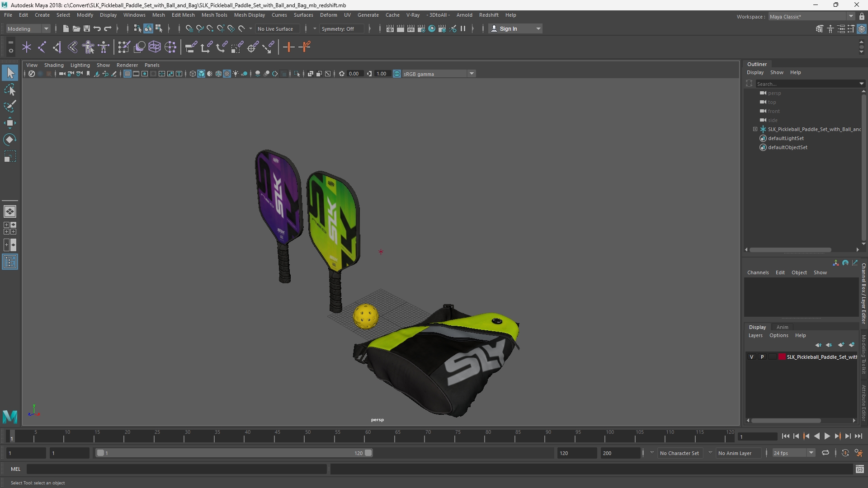The width and height of the screenshot is (868, 488).
Task: Open the Hypershade editor icon
Action: tap(432, 28)
